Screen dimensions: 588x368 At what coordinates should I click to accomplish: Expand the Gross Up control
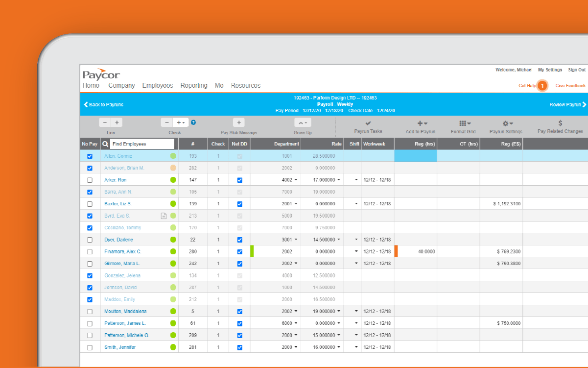click(x=303, y=123)
